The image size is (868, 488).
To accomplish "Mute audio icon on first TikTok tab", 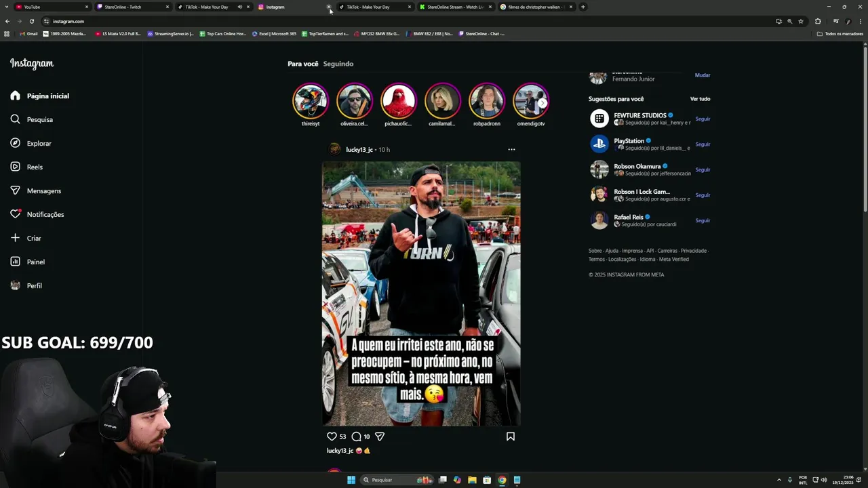I will click(239, 7).
